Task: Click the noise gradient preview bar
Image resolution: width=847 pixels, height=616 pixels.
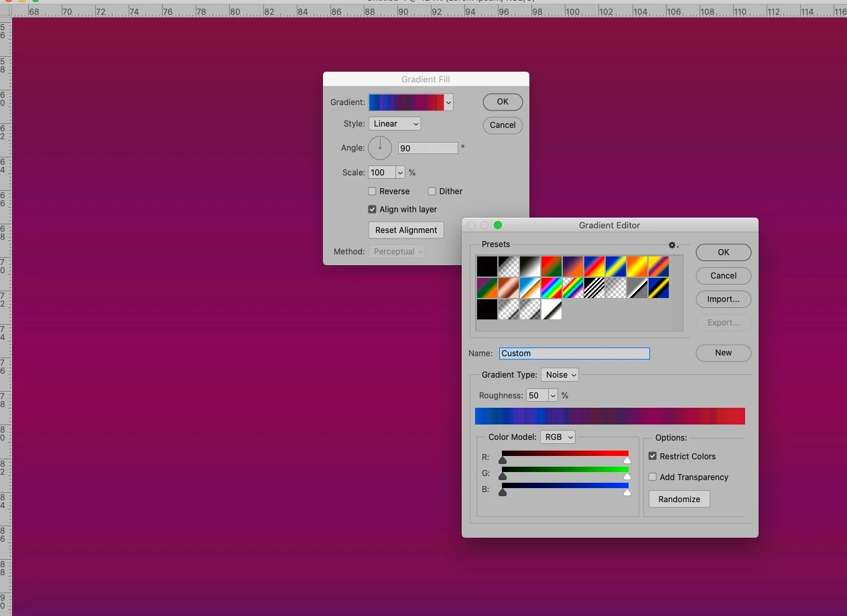Action: (x=610, y=416)
